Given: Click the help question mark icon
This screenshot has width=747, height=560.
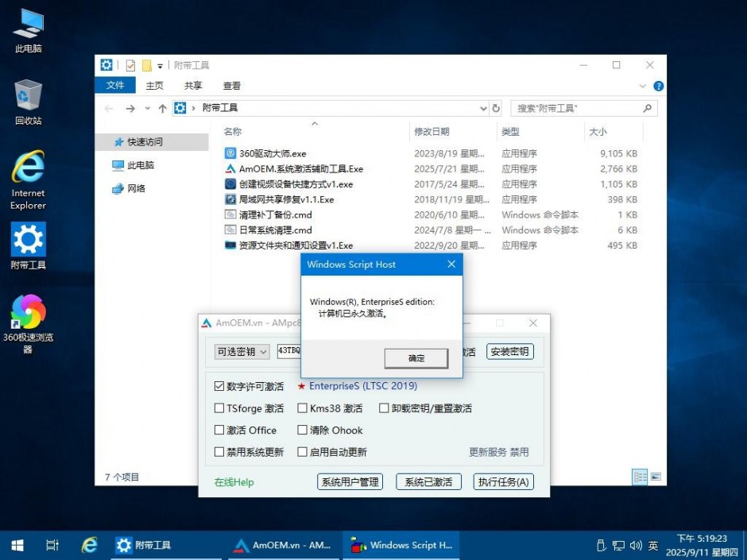Looking at the screenshot, I should pos(658,86).
